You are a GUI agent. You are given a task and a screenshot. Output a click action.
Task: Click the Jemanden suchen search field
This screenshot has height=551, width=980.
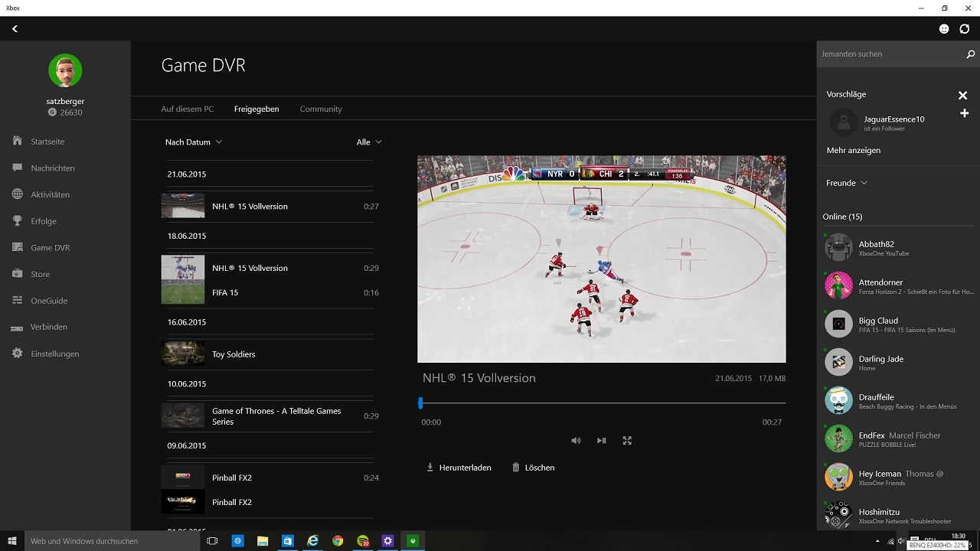(890, 54)
